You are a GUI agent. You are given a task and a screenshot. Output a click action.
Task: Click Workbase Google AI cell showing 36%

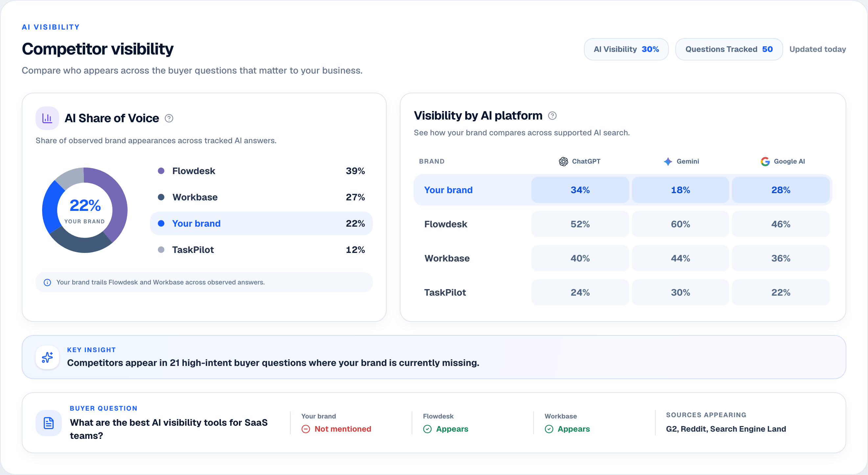pos(781,259)
